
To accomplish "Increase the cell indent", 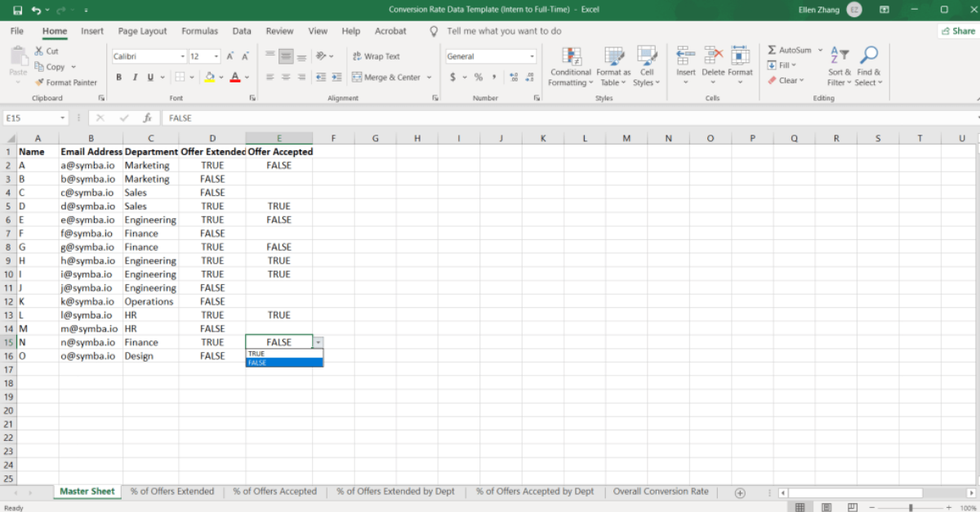I will [x=336, y=78].
